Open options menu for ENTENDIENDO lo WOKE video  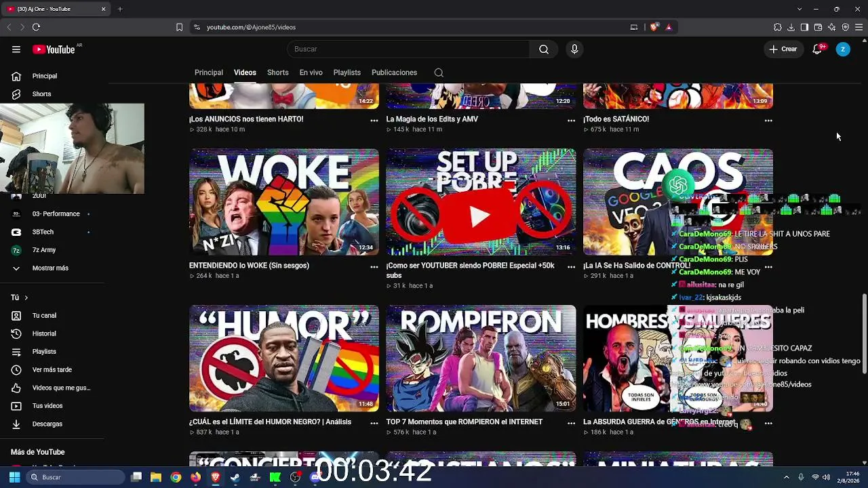[x=374, y=267]
